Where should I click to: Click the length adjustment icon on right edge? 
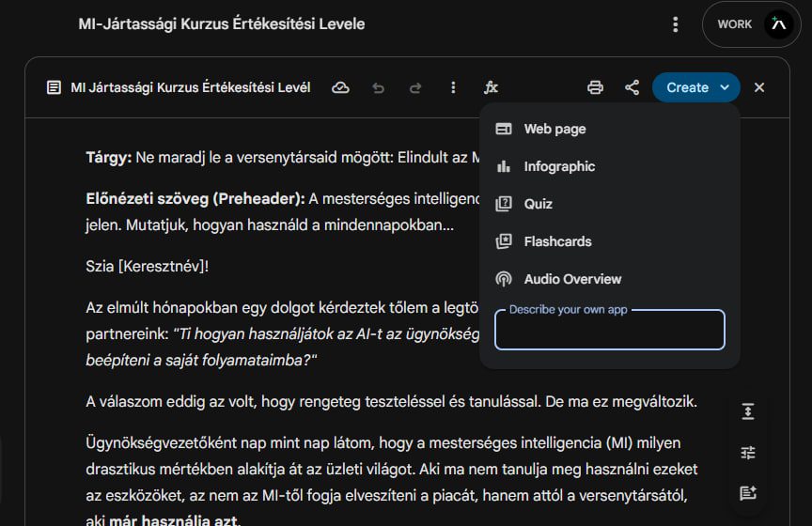[748, 411]
